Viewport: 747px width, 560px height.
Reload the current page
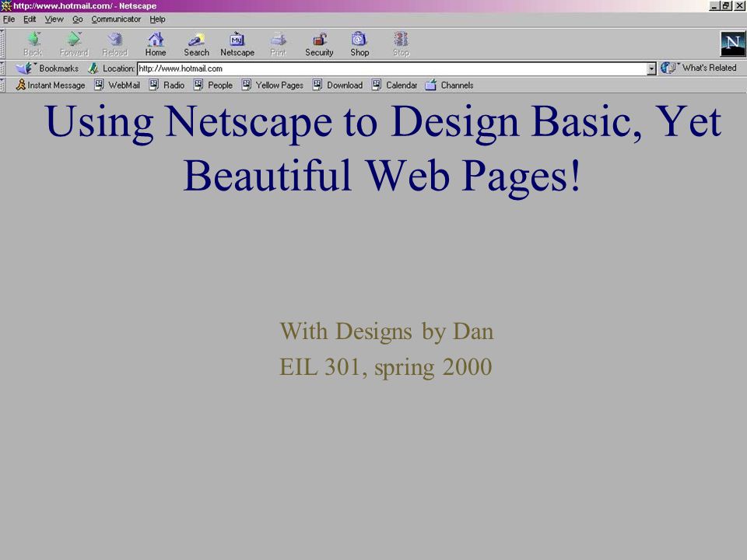point(115,44)
